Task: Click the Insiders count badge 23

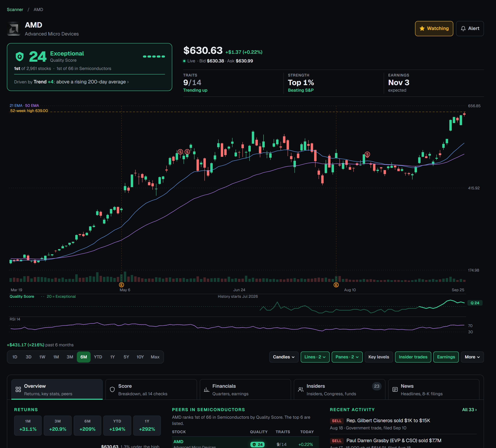Action: [x=377, y=386]
